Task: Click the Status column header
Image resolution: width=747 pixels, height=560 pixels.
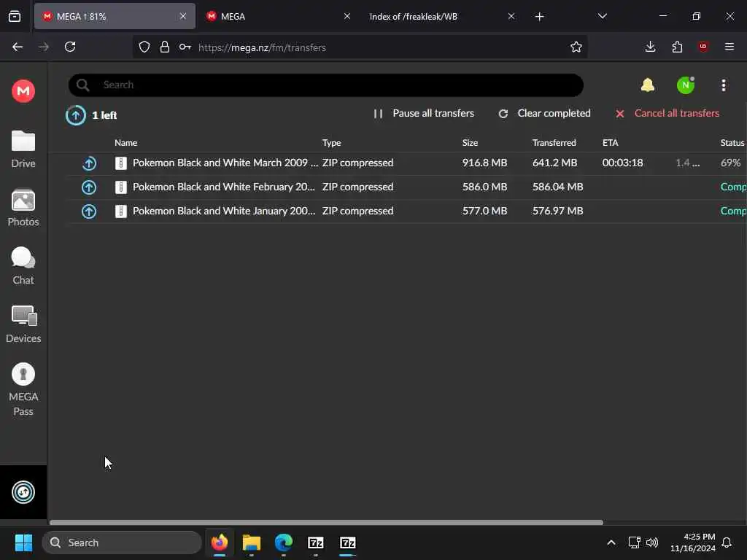Action: point(732,142)
